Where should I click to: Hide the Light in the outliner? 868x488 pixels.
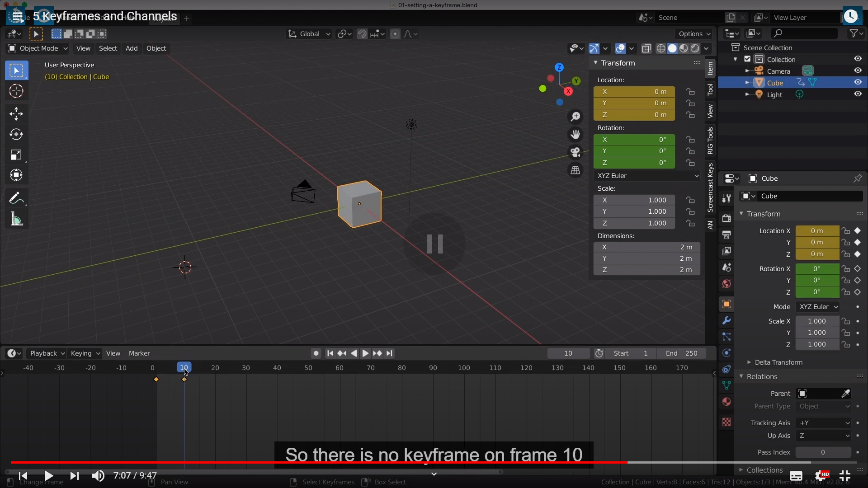click(858, 94)
